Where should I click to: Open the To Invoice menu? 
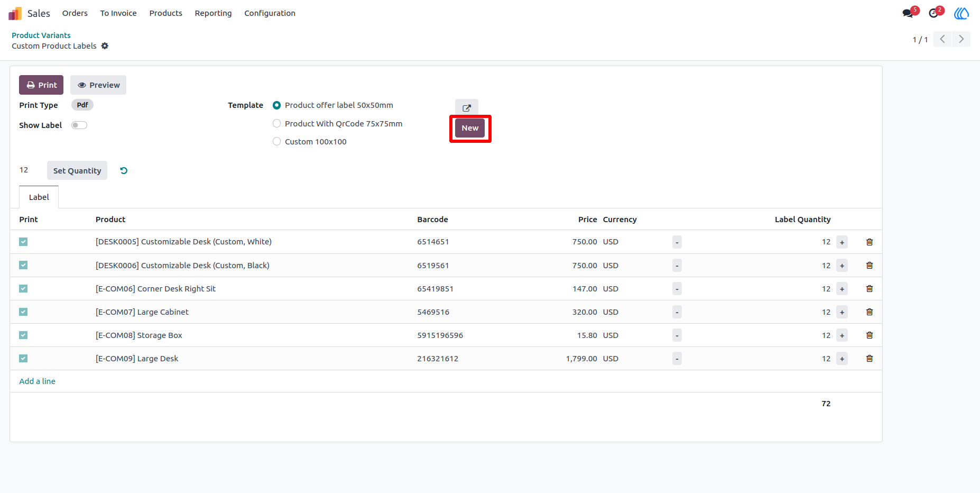click(118, 13)
